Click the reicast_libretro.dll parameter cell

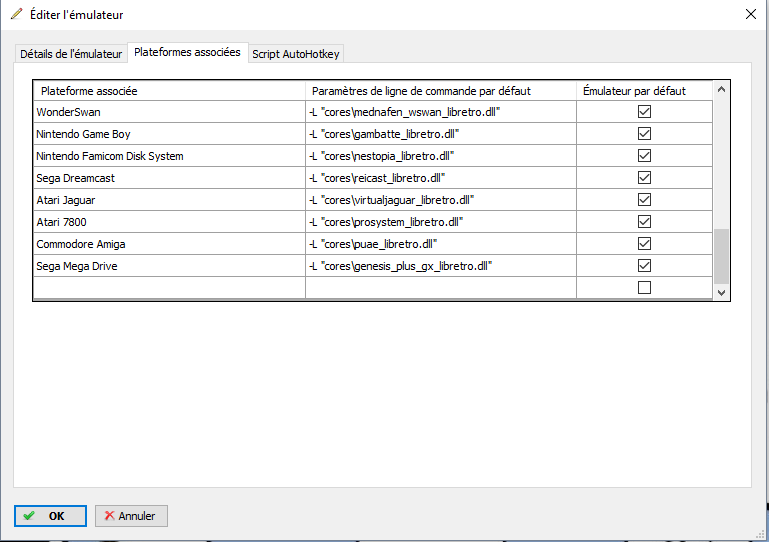[x=441, y=178]
